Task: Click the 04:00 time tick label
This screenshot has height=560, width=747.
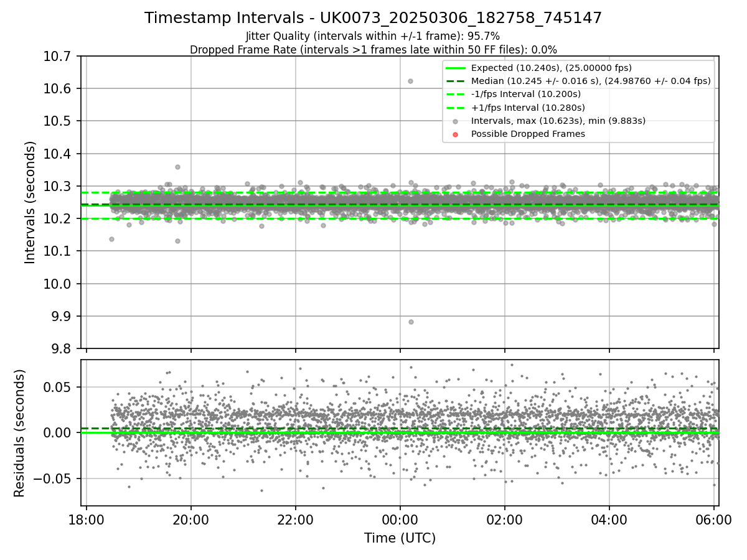Action: tap(609, 519)
